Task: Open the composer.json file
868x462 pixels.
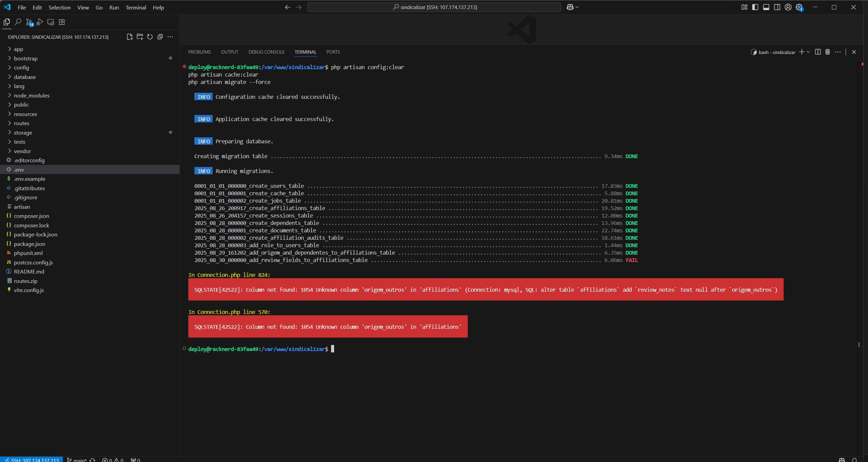Action: [31, 216]
